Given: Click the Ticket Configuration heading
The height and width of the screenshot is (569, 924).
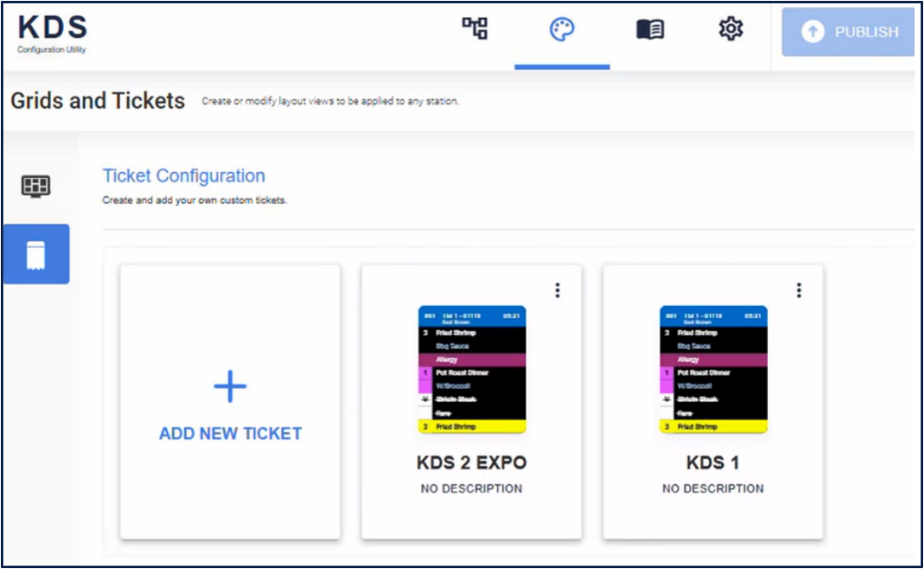Looking at the screenshot, I should pyautogui.click(x=184, y=176).
